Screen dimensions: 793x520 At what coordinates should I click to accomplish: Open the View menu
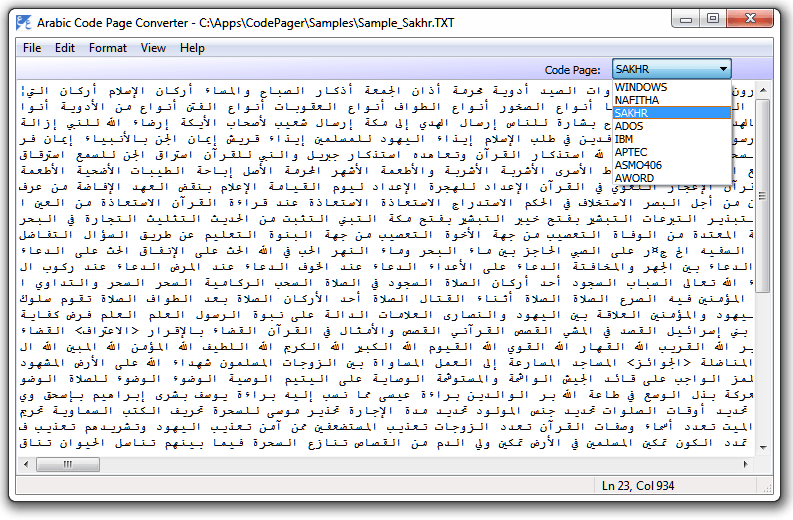153,48
